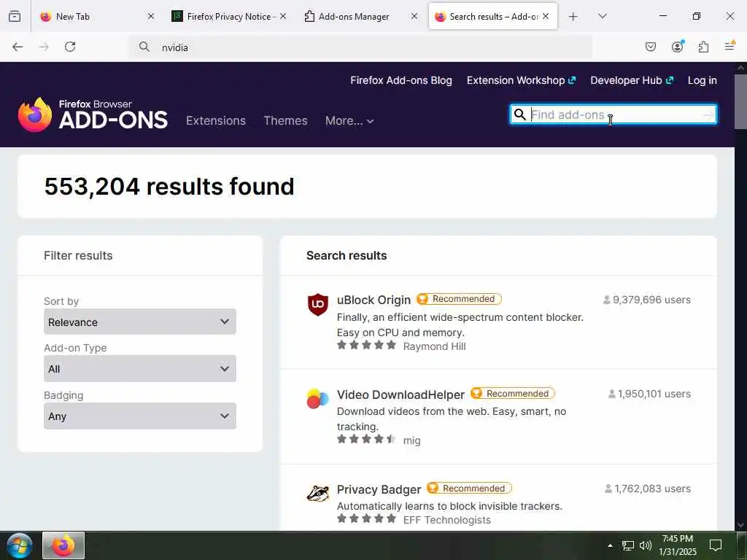
Task: Close the New Tab tab
Action: click(150, 17)
